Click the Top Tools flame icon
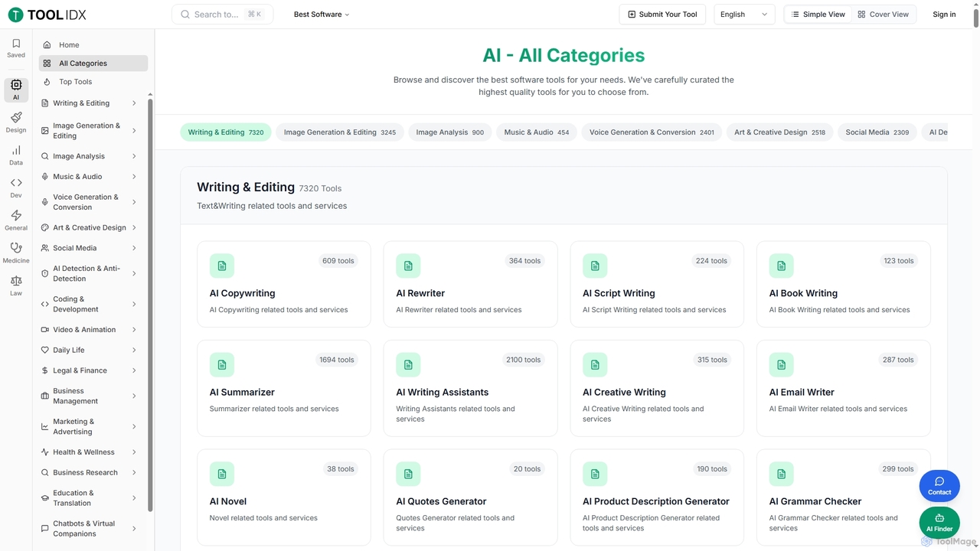Screen dimensions: 980x551 (47, 82)
